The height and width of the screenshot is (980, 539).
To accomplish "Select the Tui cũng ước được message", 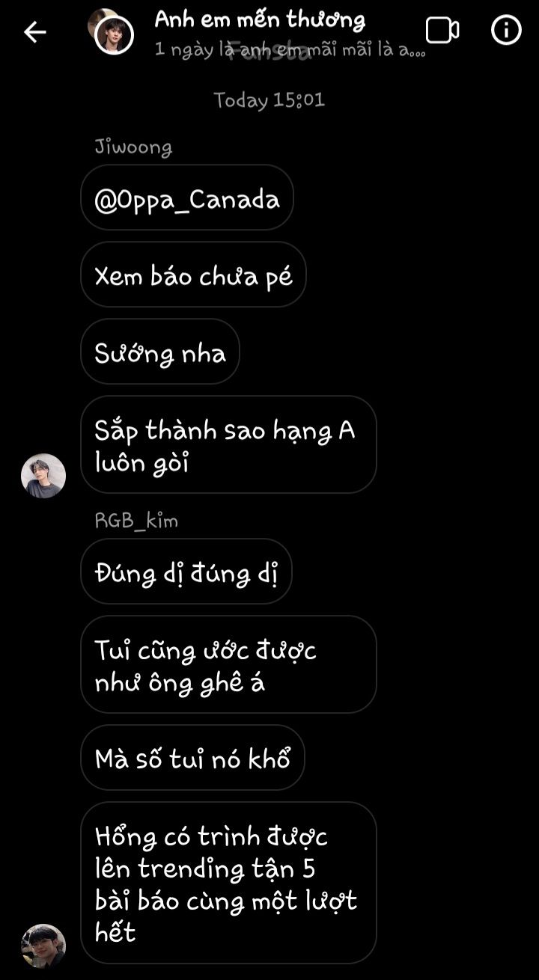I will click(x=228, y=665).
